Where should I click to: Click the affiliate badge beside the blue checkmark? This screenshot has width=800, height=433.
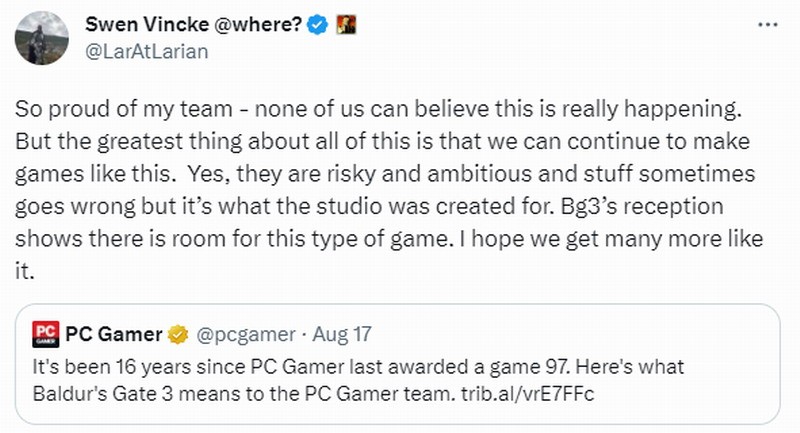coord(343,24)
